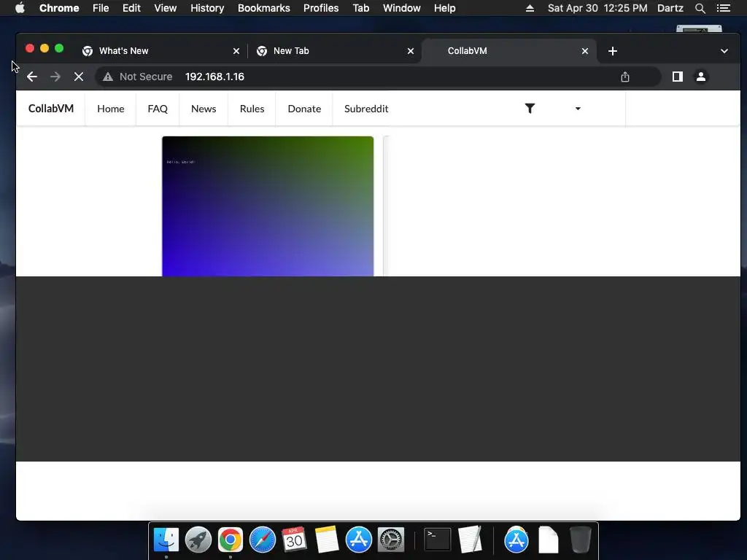
Task: Close the New Tab tab
Action: pyautogui.click(x=411, y=51)
